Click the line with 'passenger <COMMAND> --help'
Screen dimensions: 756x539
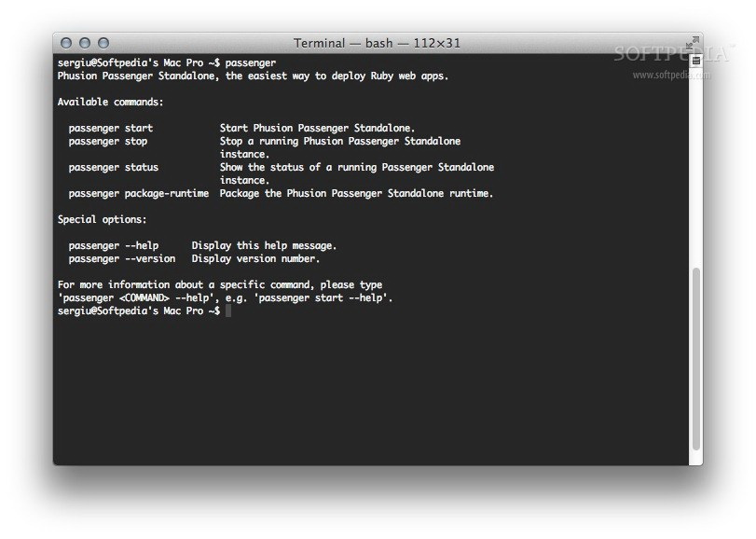click(x=226, y=298)
